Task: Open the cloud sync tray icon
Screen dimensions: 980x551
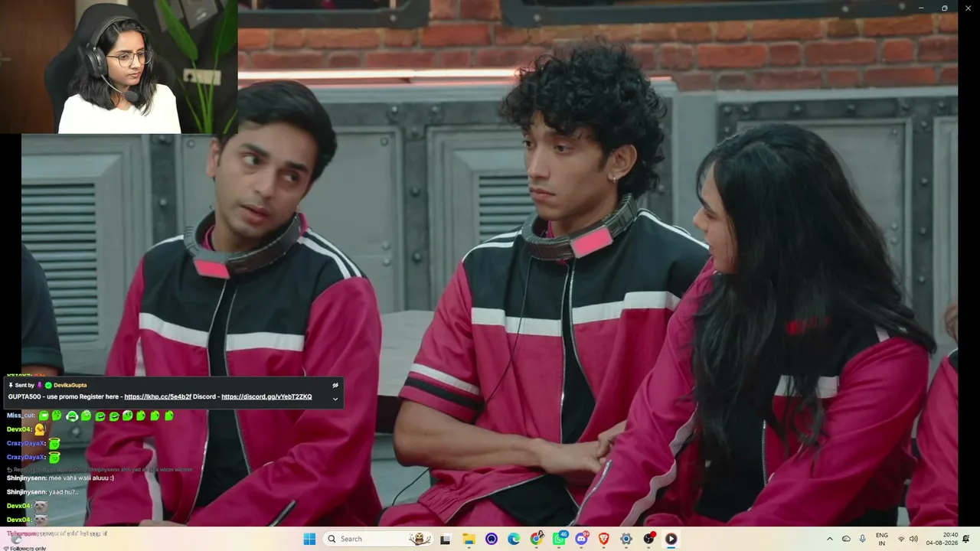Action: (x=846, y=539)
